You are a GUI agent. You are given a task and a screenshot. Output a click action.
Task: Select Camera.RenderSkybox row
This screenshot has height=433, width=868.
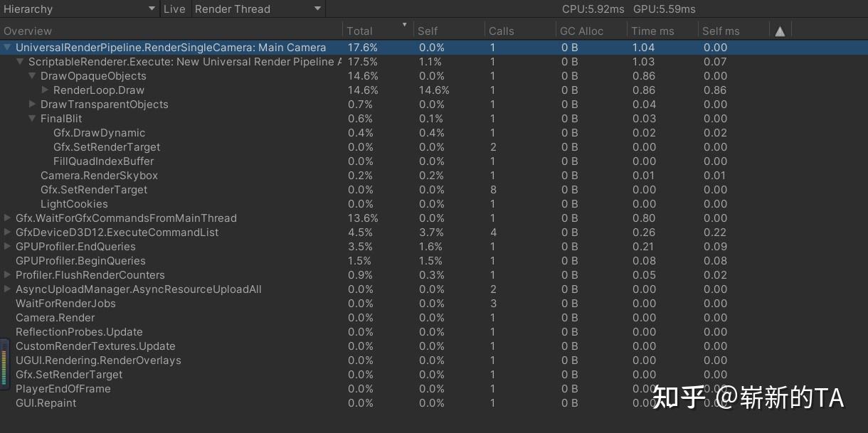click(x=434, y=176)
